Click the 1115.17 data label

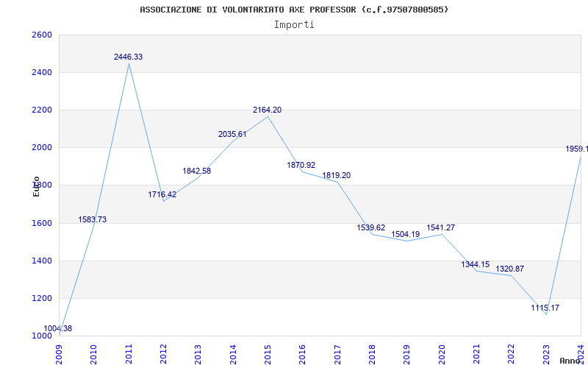click(545, 308)
